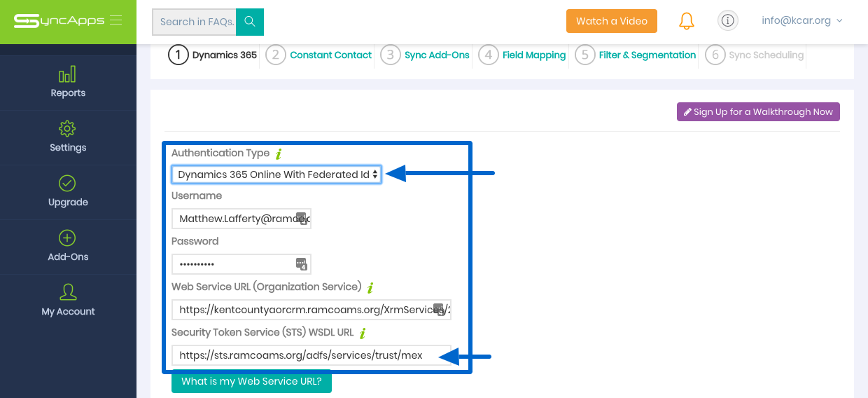The width and height of the screenshot is (868, 398).
Task: Open the Authentication Type dropdown
Action: [276, 174]
